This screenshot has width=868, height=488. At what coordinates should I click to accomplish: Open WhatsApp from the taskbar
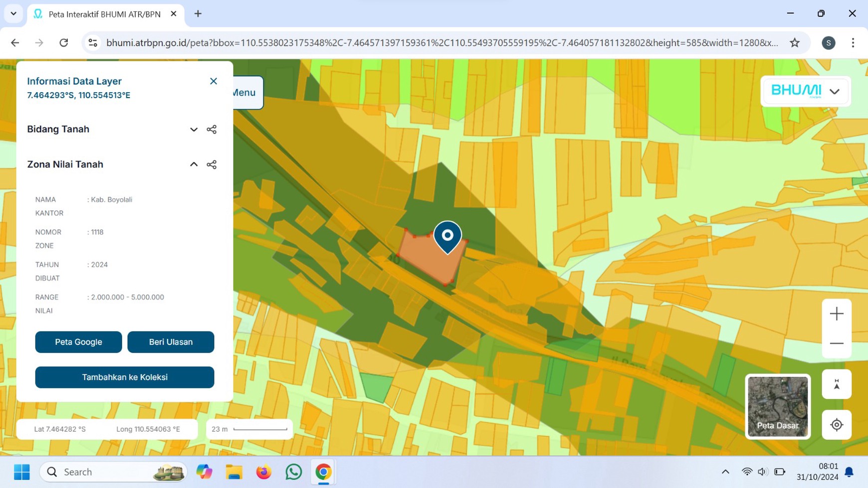294,472
